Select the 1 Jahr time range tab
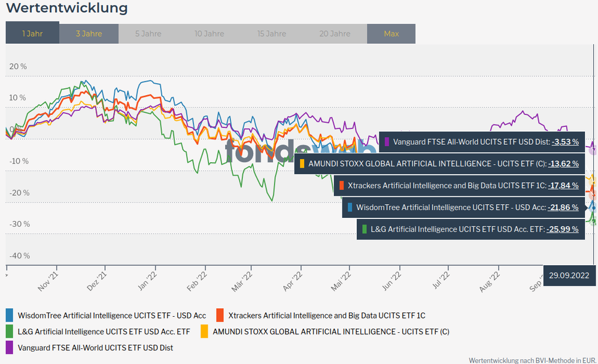The width and height of the screenshot is (598, 364). click(x=32, y=34)
